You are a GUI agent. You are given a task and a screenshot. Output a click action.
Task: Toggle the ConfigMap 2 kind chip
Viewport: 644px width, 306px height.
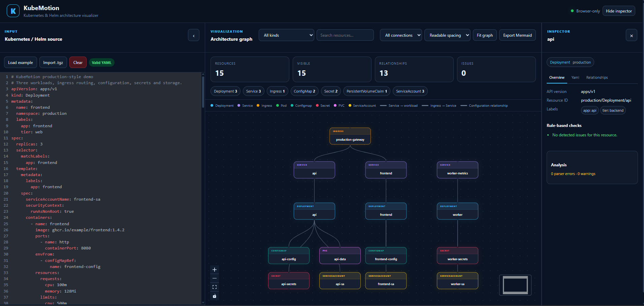pos(304,91)
